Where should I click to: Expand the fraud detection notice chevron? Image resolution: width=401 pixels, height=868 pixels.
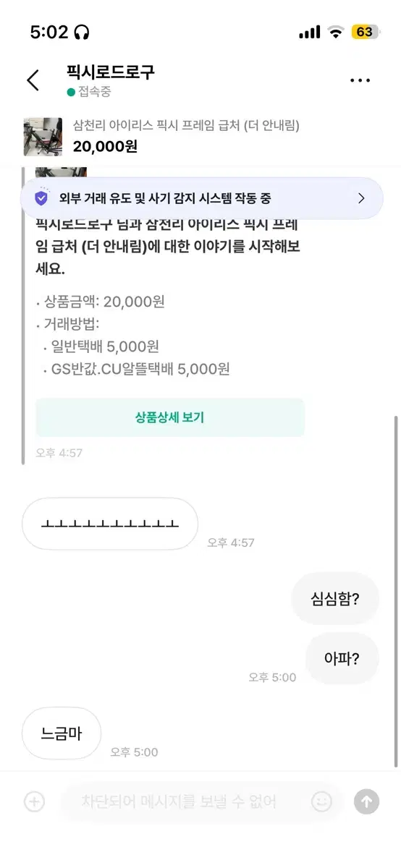click(x=361, y=198)
